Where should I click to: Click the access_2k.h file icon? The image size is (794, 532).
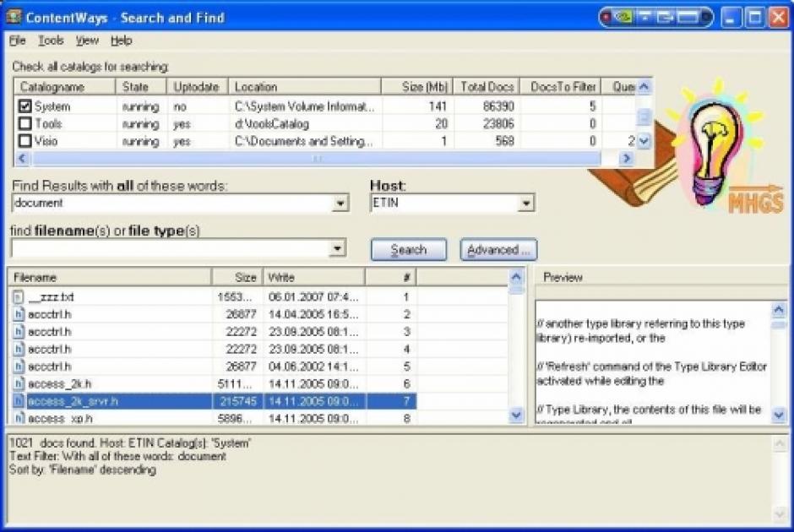(x=19, y=383)
